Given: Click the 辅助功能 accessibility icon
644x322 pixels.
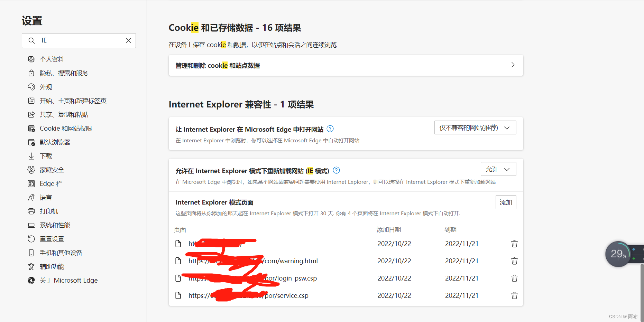Looking at the screenshot, I should pos(31,266).
